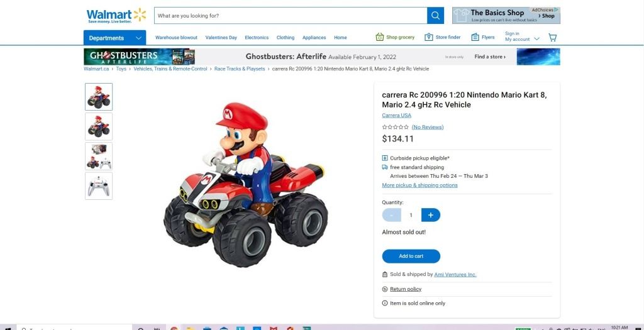Increase quantity with the plus button
Image resolution: width=644 pixels, height=330 pixels.
[x=430, y=215]
